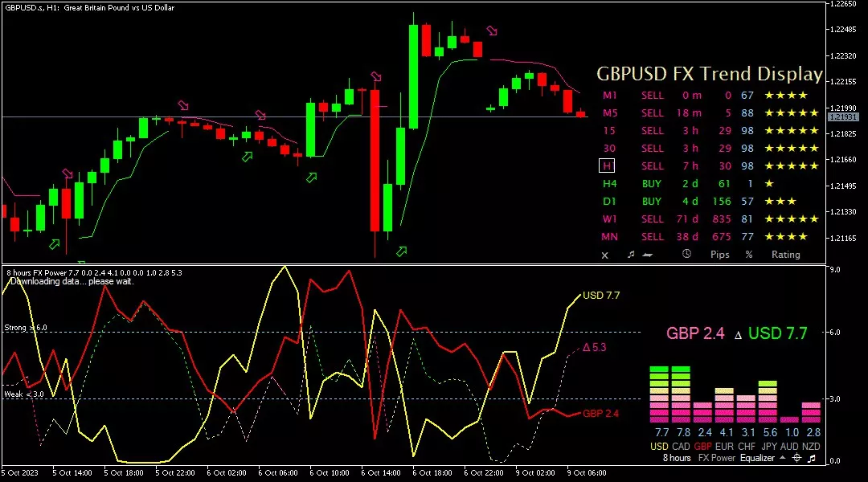Image resolution: width=868 pixels, height=482 pixels.
Task: Open the 8 hours period selector
Action: pyautogui.click(x=676, y=458)
